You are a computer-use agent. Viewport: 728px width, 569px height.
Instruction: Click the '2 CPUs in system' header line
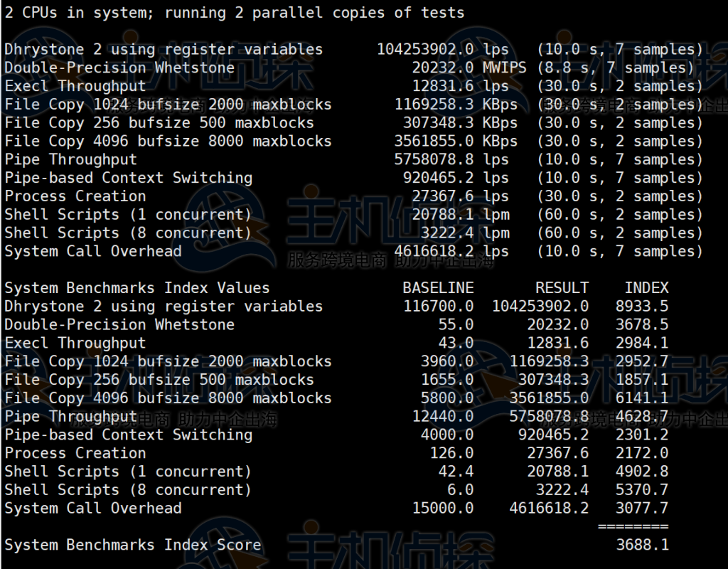coord(235,13)
